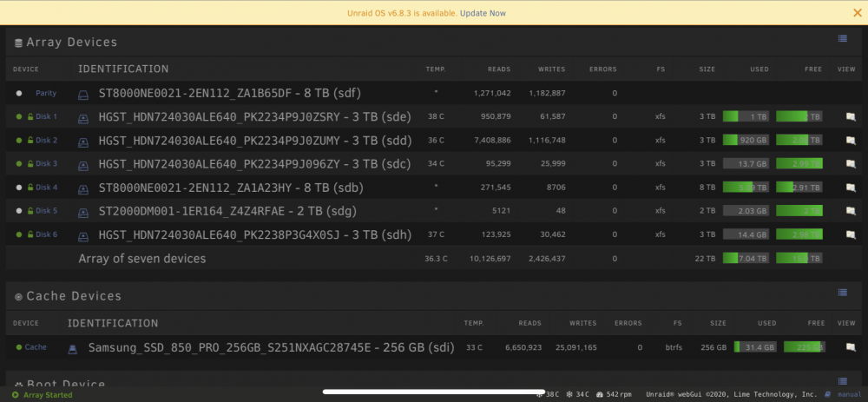Click Array Started status in footer
The image size is (868, 402).
(42, 395)
